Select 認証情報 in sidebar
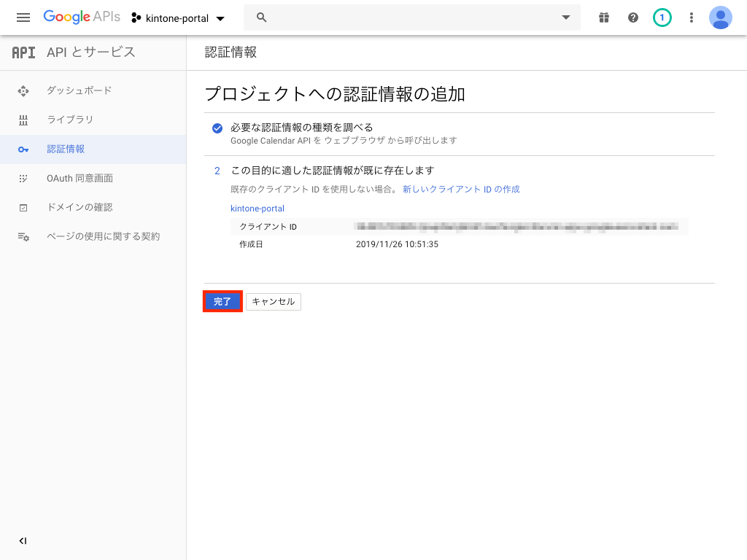The image size is (747, 560). pyautogui.click(x=66, y=149)
